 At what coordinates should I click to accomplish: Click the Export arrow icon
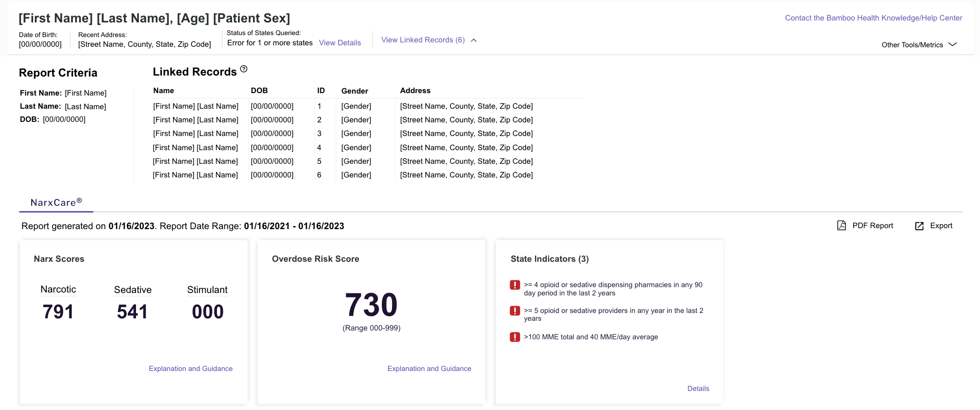pos(919,226)
